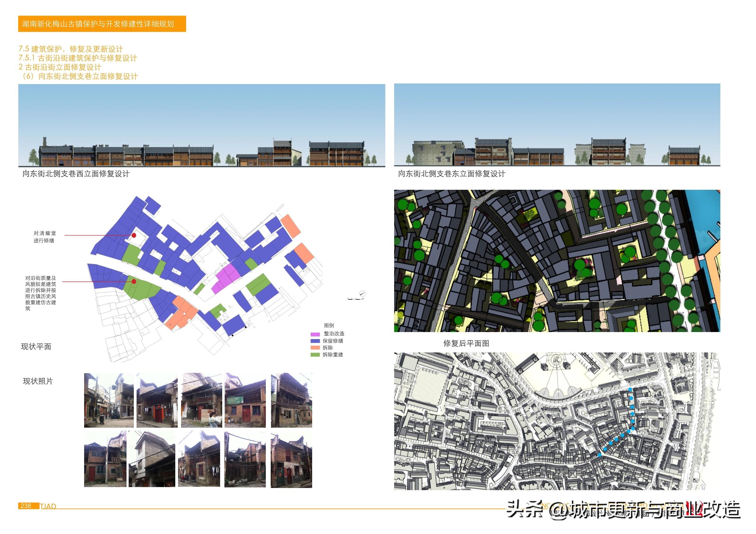Open photo of gray concrete multi-story building
Image resolution: width=756 pixels, height=534 pixels.
152,459
